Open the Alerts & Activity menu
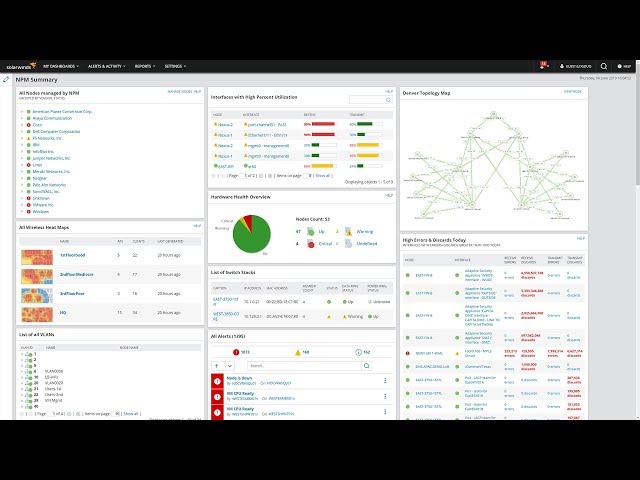Screen dimensions: 640x480 pyautogui.click(x=107, y=66)
